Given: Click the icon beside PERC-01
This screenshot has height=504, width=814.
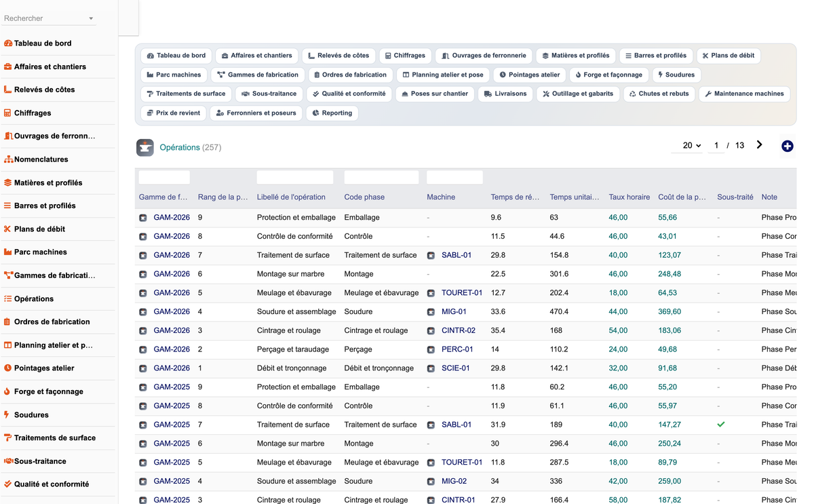Looking at the screenshot, I should click(431, 349).
